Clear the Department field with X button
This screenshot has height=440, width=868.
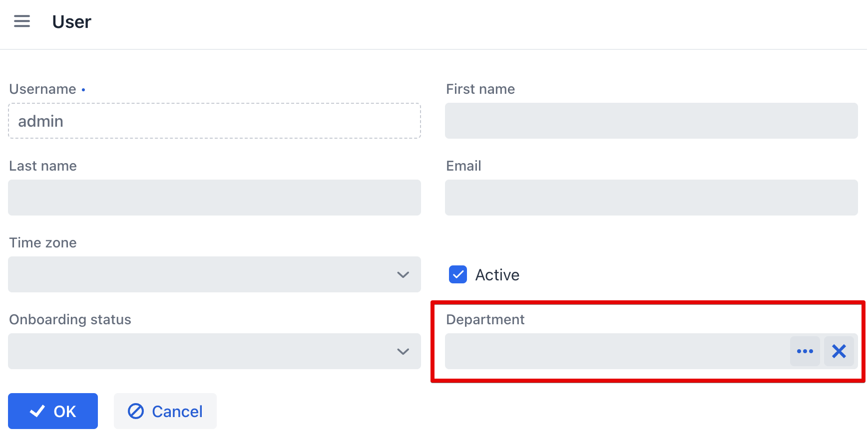839,351
